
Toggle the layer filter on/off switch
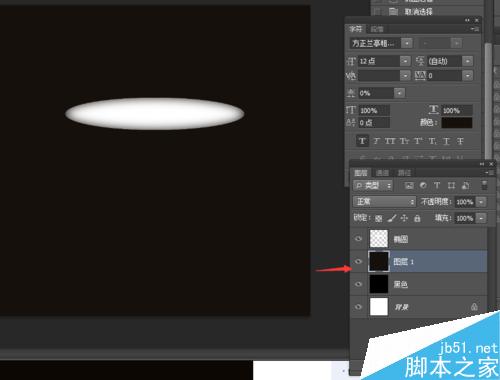[484, 185]
